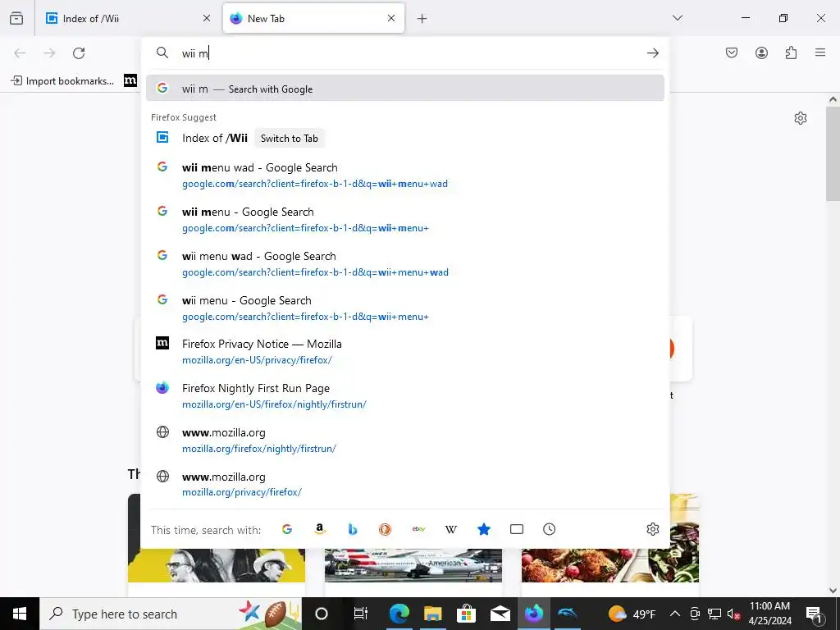Search with Google one-off engine icon
Viewport: 840px width, 630px height.
click(287, 529)
